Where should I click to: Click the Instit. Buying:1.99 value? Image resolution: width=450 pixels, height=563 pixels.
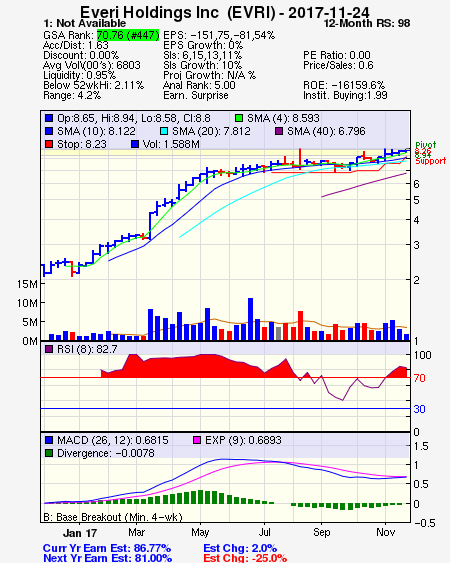(345, 96)
